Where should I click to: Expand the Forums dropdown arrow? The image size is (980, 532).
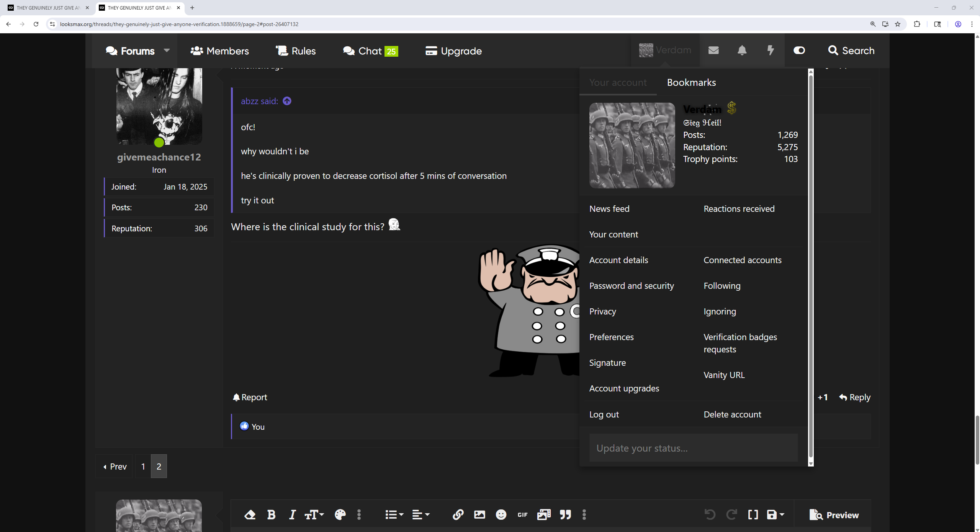[x=167, y=51]
